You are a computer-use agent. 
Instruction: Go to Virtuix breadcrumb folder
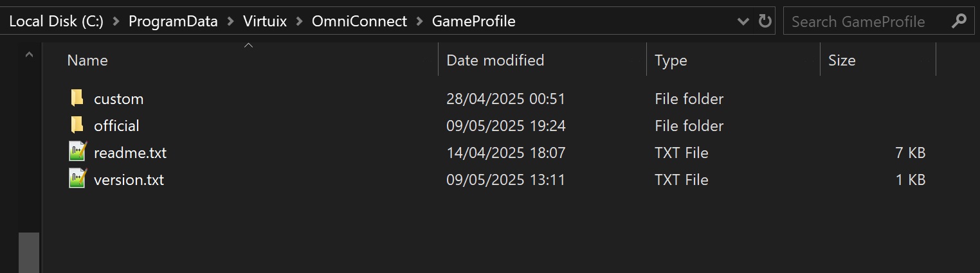click(x=265, y=21)
